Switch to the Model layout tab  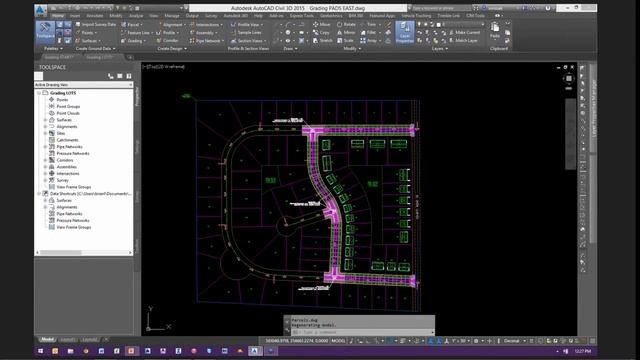[47, 340]
